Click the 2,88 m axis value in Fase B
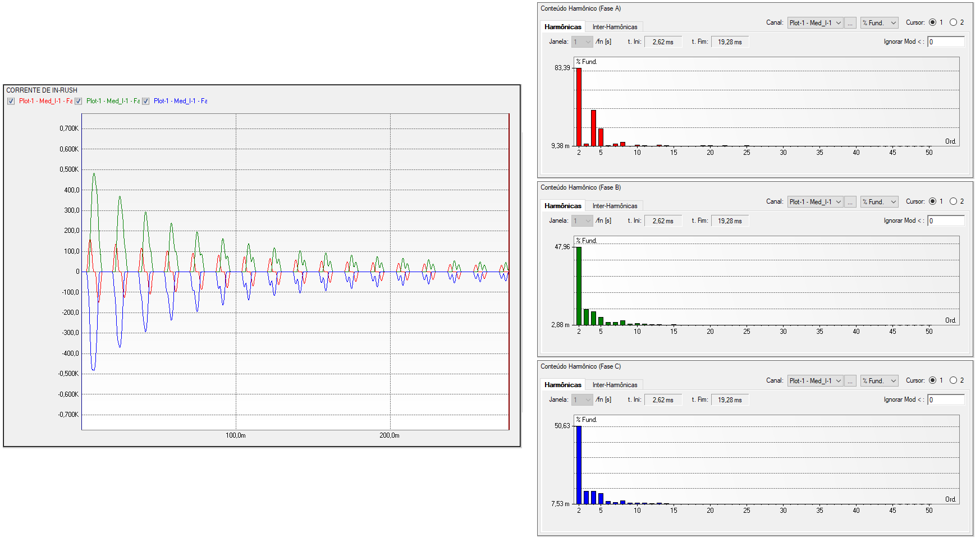This screenshot has width=980, height=542. [560, 325]
